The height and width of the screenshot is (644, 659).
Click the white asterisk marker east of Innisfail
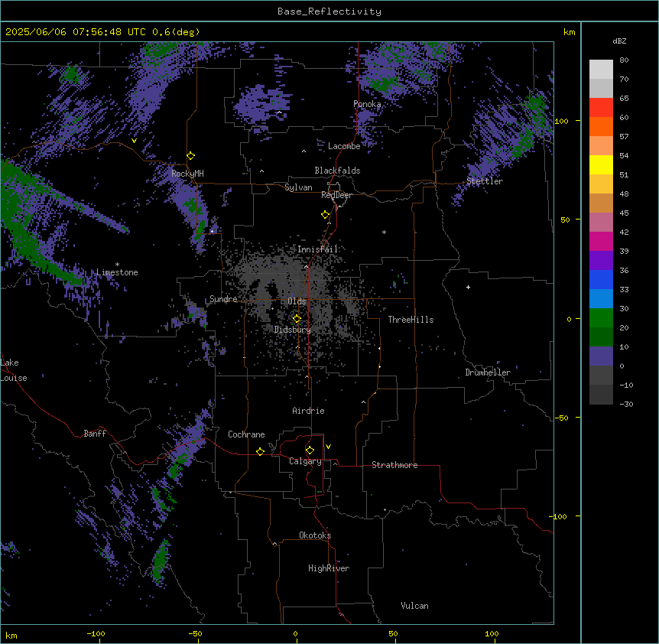(384, 232)
